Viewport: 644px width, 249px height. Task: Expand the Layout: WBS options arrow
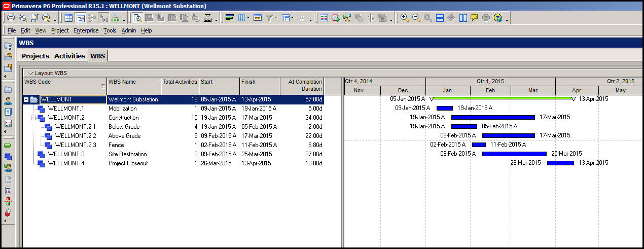coord(31,73)
